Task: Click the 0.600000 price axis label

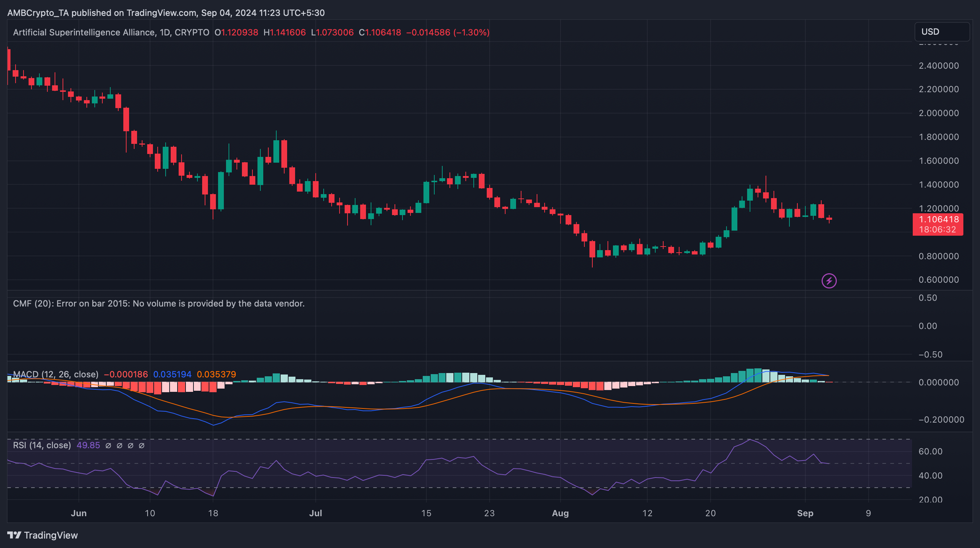Action: [x=938, y=279]
